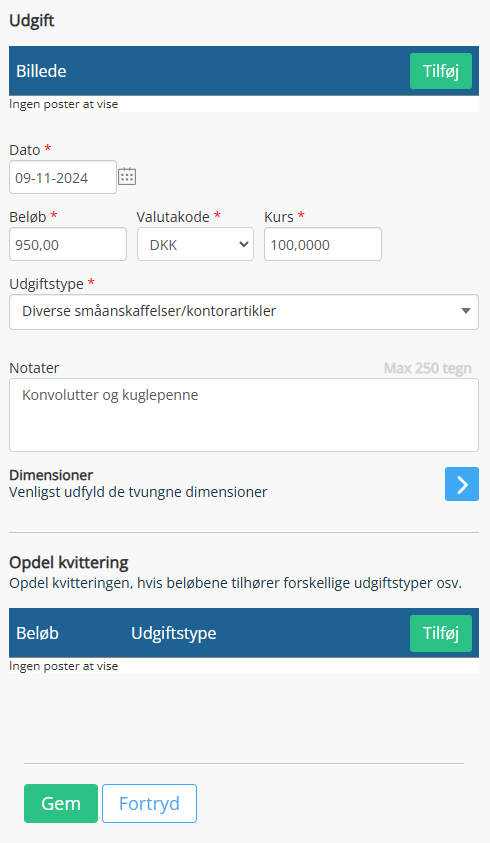Click the Beløb column header in split table
490x843 pixels.
[x=37, y=633]
